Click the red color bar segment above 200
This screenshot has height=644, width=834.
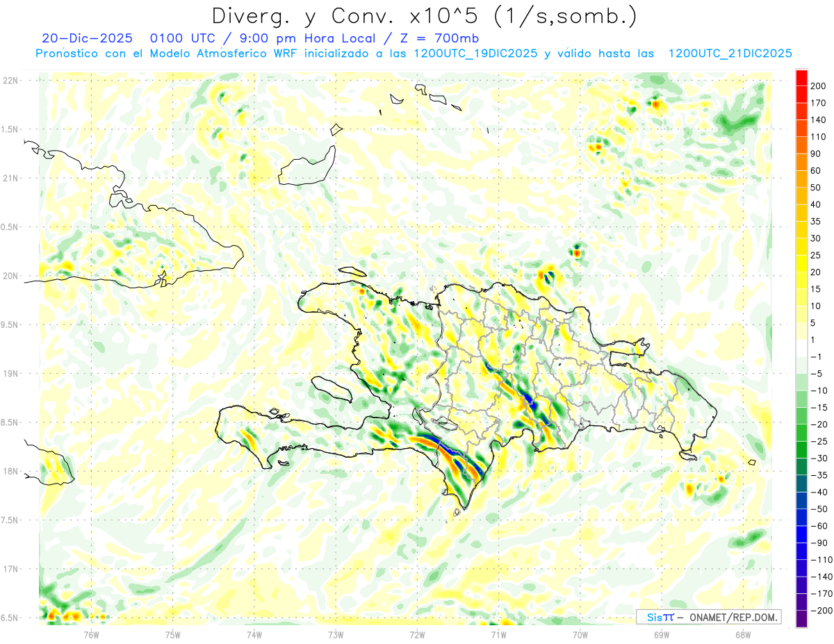coord(801,78)
